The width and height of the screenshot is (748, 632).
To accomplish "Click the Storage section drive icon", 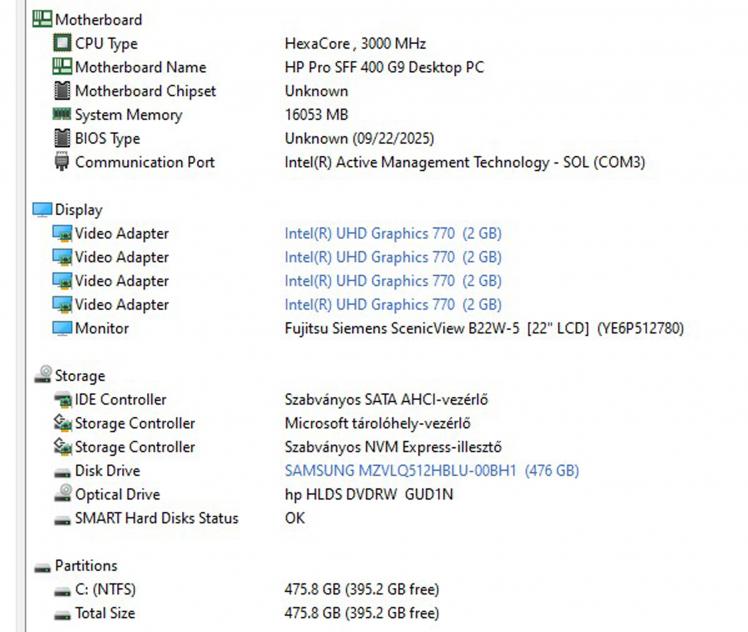I will tap(43, 376).
